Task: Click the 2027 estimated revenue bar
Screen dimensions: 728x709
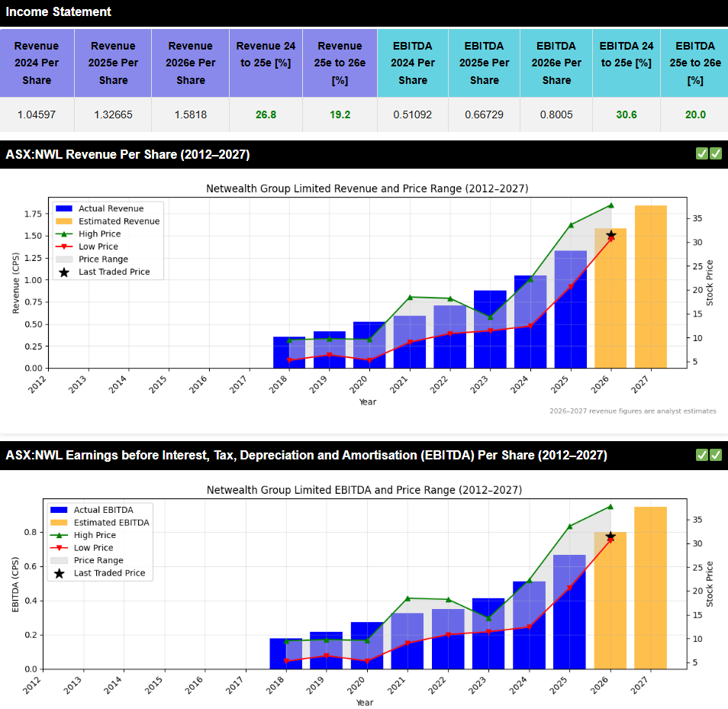Action: coord(651,286)
